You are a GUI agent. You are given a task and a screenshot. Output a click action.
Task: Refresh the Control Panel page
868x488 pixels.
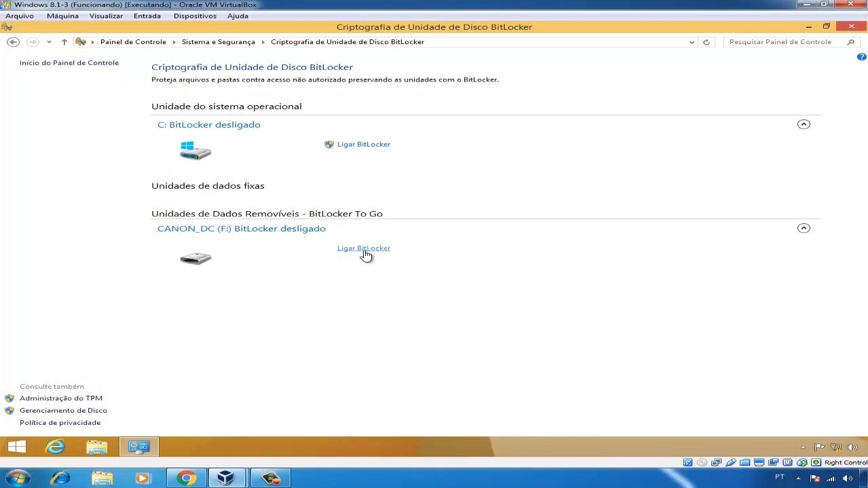(x=706, y=42)
